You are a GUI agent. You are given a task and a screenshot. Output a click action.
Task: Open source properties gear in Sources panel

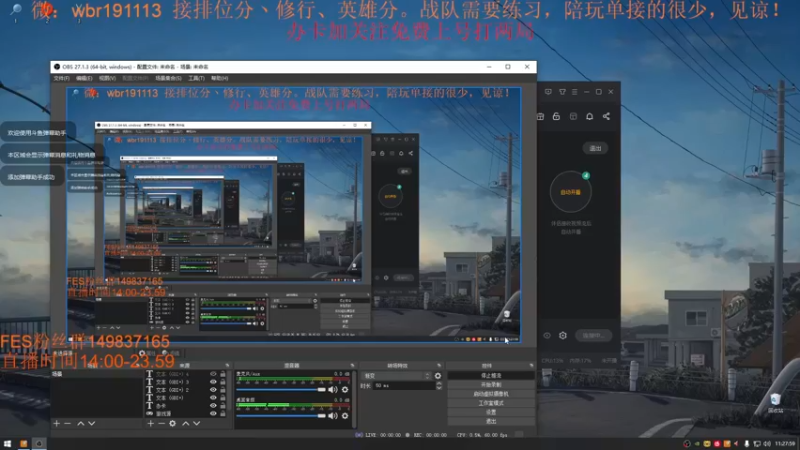point(172,423)
